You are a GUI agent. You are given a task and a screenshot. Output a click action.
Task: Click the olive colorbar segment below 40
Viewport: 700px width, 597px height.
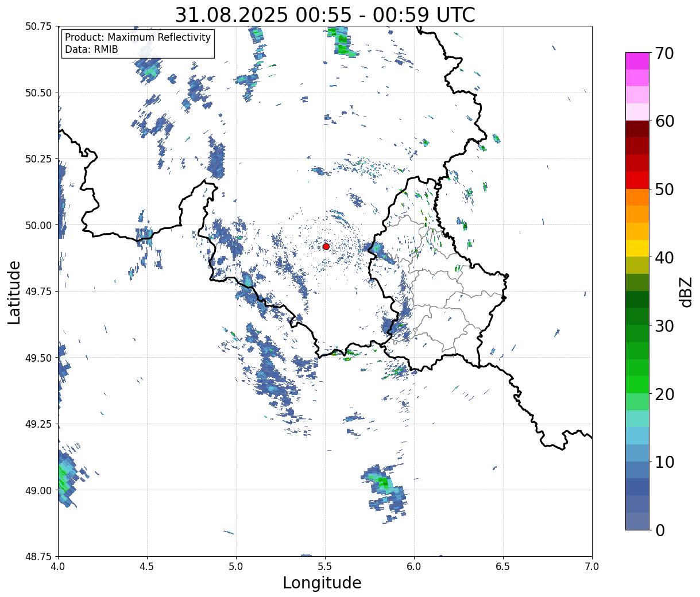637,265
